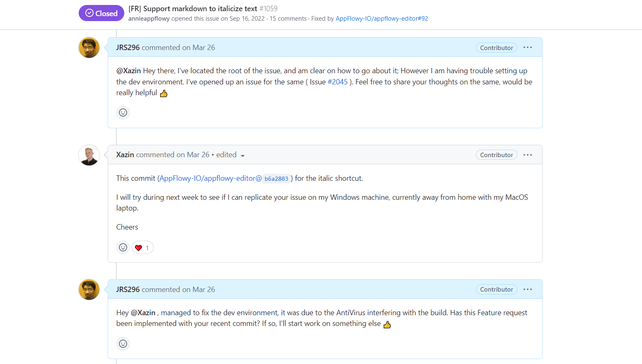Click the purple Closed status badge
The width and height of the screenshot is (642, 364).
101,13
